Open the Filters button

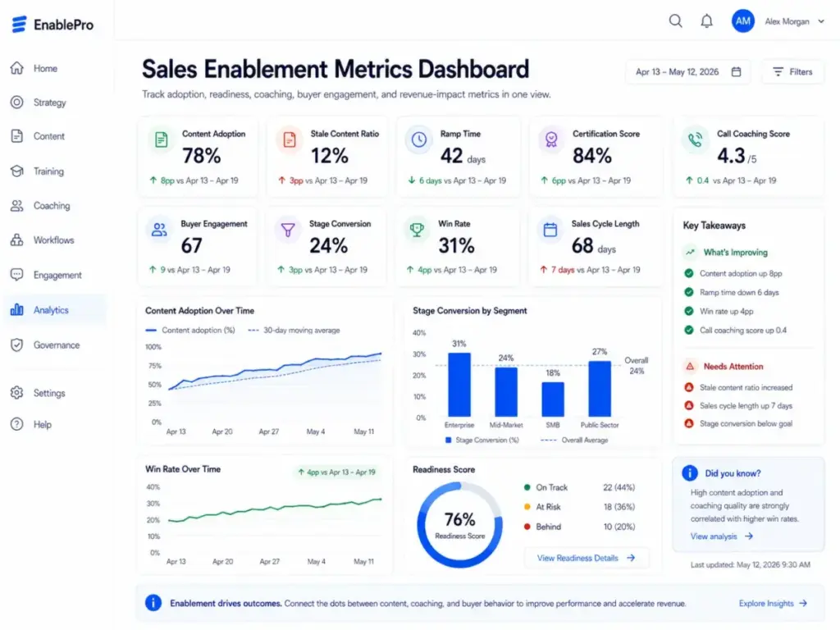(792, 72)
